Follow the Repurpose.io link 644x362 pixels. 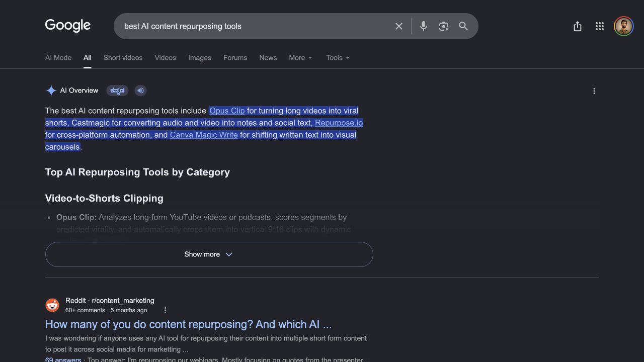pos(339,123)
